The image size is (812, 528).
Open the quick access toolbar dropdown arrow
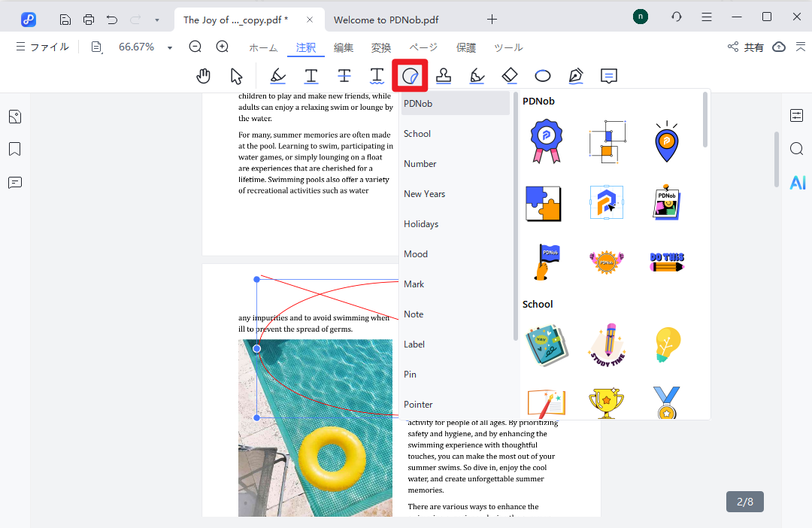click(156, 19)
